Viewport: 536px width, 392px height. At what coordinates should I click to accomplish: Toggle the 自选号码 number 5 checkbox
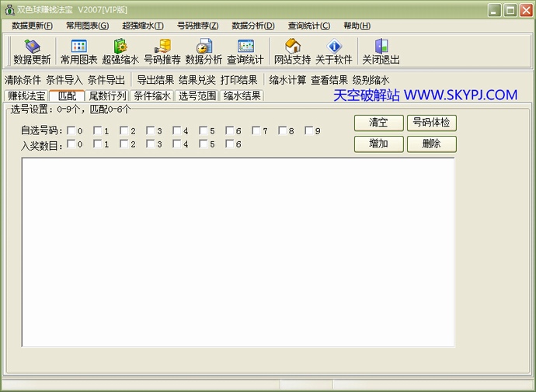coord(204,130)
